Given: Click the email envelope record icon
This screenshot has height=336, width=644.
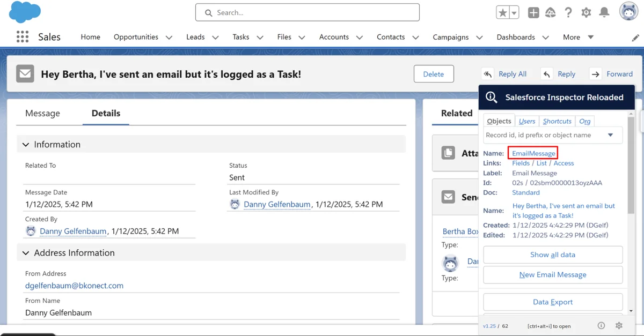Looking at the screenshot, I should [25, 73].
